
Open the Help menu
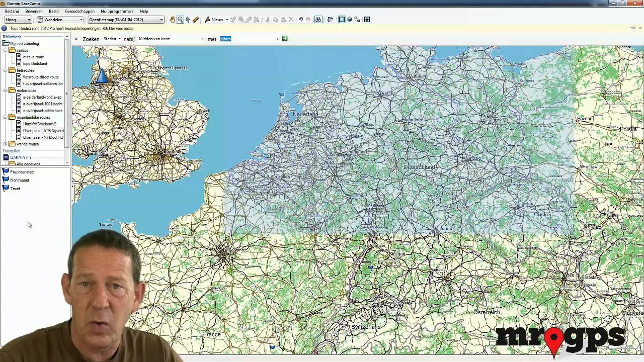tap(144, 11)
